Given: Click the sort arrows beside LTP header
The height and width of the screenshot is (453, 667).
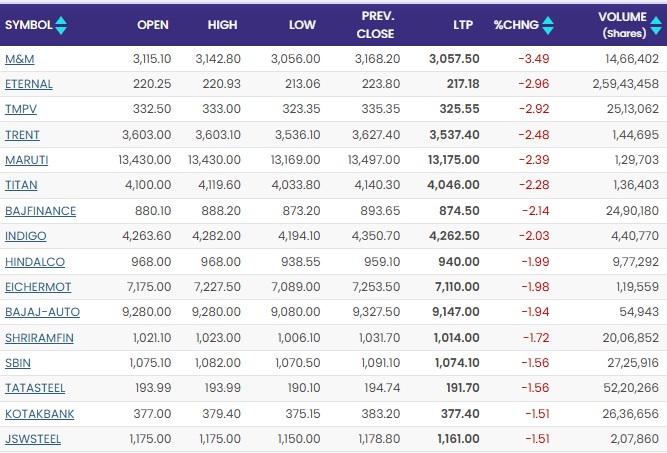Looking at the screenshot, I should [x=478, y=24].
